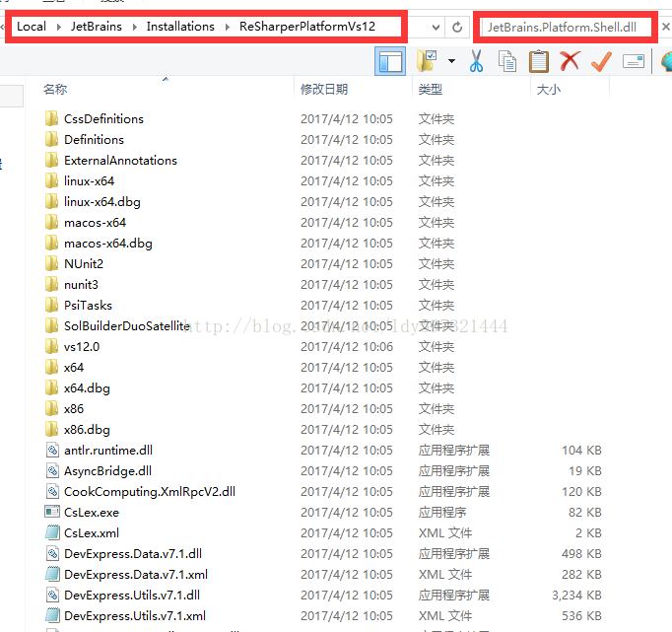
Task: Click the Local breadcrumb segment
Action: pyautogui.click(x=32, y=27)
